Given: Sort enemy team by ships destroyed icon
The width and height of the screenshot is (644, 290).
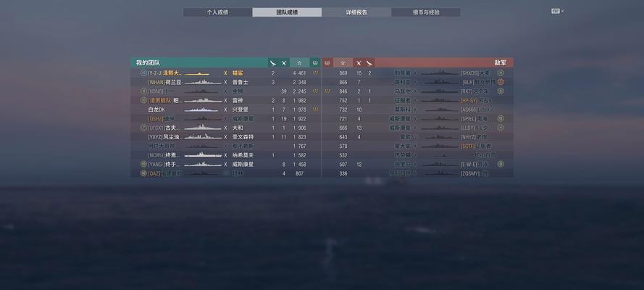Looking at the screenshot, I should pyautogui.click(x=369, y=63).
